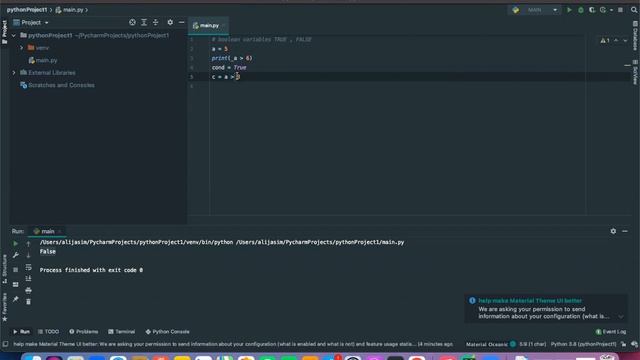640x360 pixels.
Task: Open the Database side tool window
Action: tap(635, 37)
